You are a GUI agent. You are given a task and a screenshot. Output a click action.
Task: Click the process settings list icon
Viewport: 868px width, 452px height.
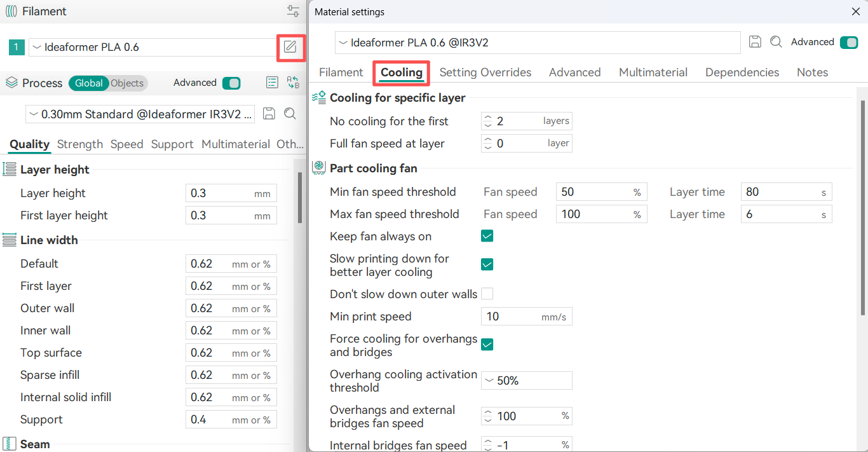[272, 83]
